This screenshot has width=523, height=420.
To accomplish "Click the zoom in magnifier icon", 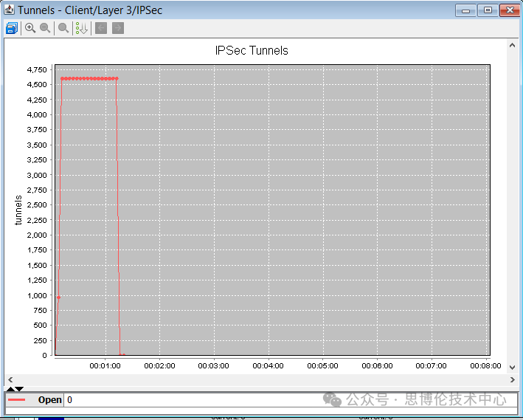I will (30, 28).
